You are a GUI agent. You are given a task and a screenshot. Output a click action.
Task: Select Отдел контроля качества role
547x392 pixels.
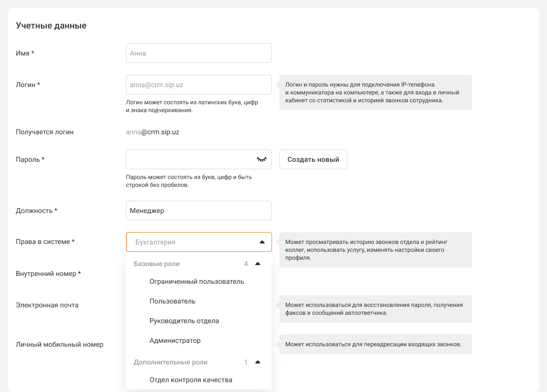[x=191, y=380]
